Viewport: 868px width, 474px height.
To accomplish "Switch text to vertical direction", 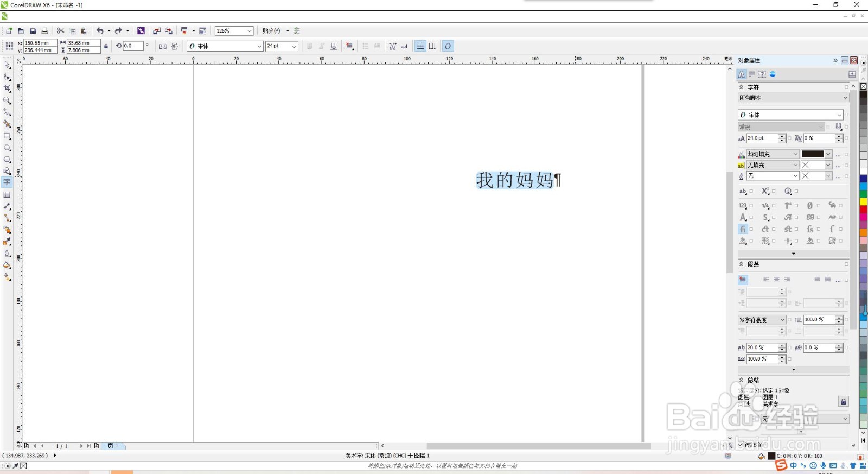I will (432, 46).
